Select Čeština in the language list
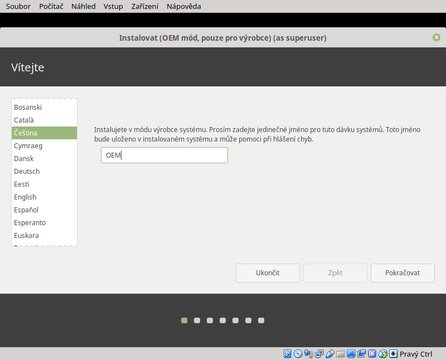The height and width of the screenshot is (360, 446). click(x=44, y=133)
